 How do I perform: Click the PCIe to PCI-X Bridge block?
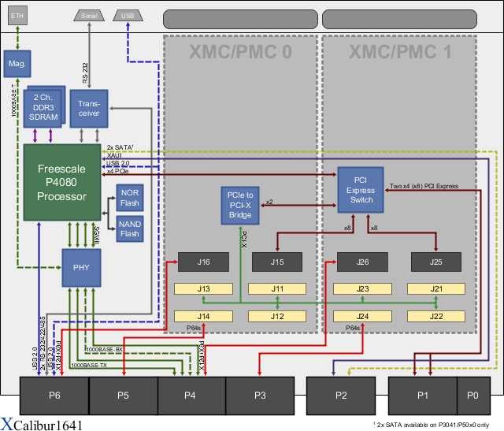(x=240, y=206)
